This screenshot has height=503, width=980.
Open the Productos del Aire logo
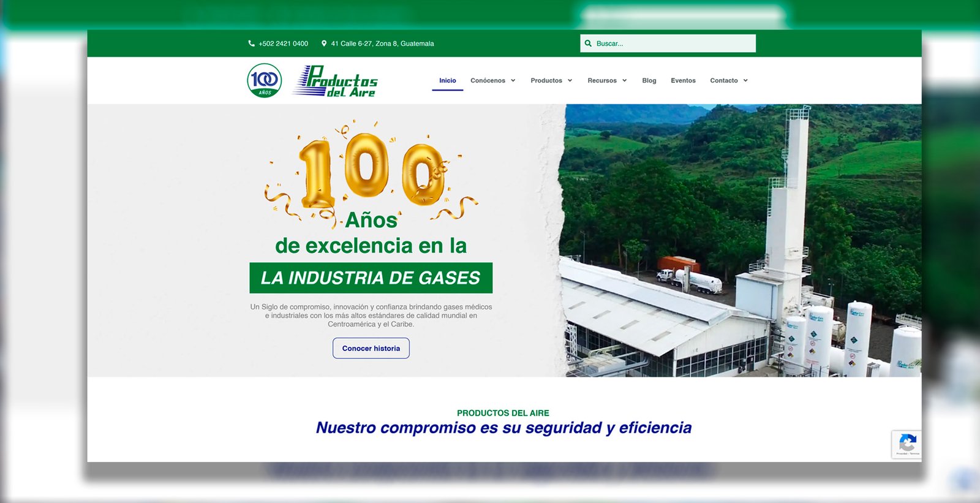[336, 81]
